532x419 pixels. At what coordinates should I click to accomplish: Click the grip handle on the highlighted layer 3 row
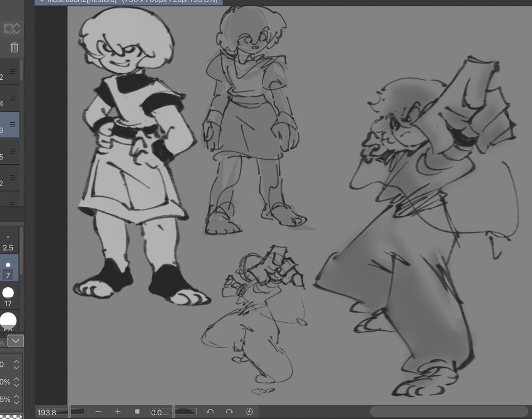coord(13,125)
